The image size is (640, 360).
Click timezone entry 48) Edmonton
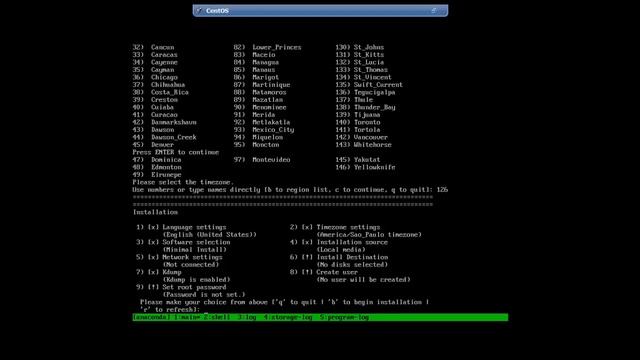coord(157,167)
